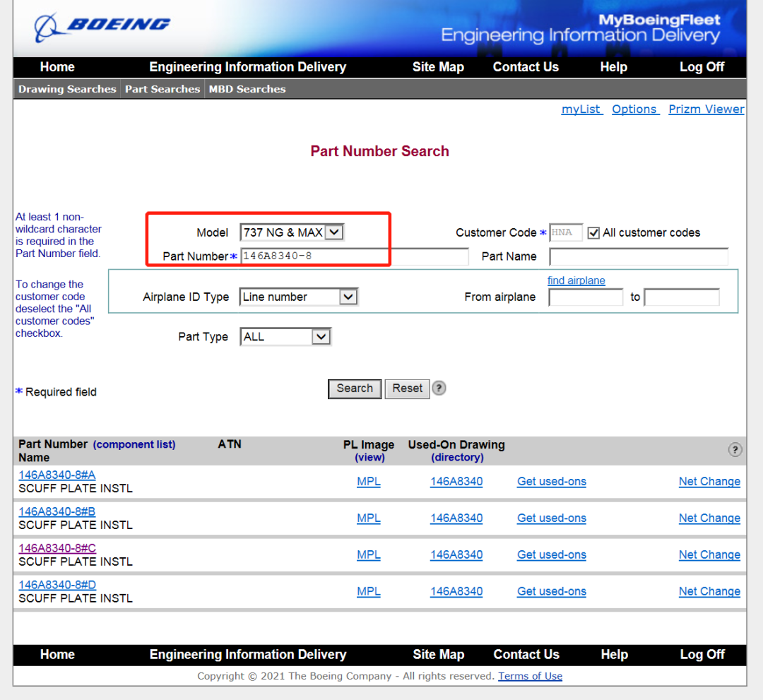
Task: Switch to MBD Searches tab
Action: tap(247, 89)
